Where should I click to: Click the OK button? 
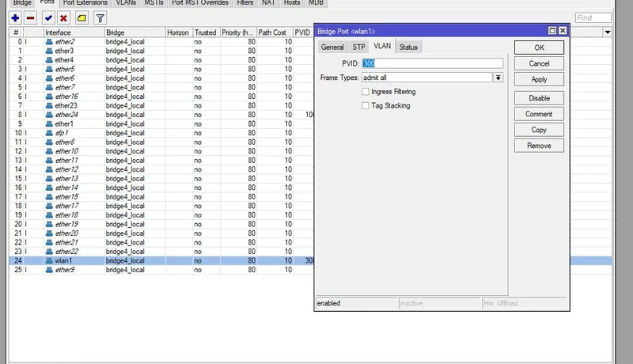pos(539,47)
